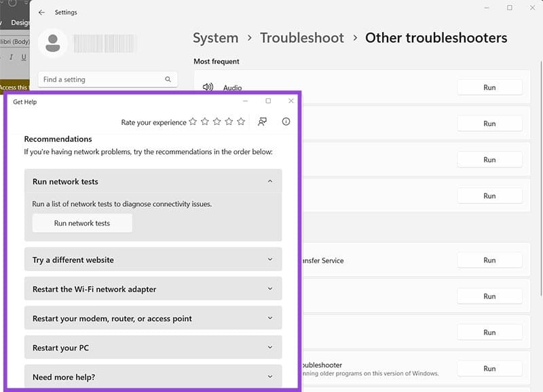Click the Design tab in the background window
This screenshot has width=543, height=392.
pos(20,22)
